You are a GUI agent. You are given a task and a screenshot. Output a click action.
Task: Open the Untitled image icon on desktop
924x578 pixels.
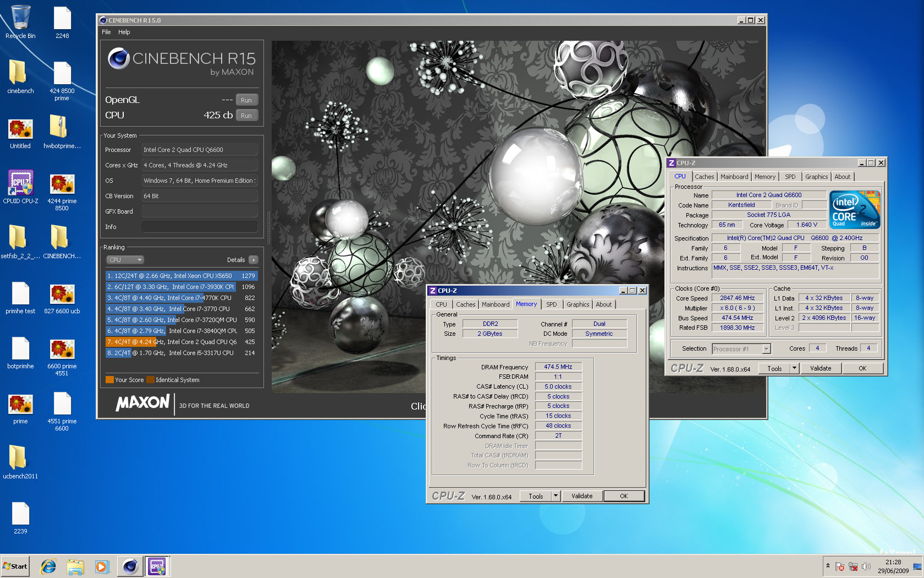coord(20,133)
